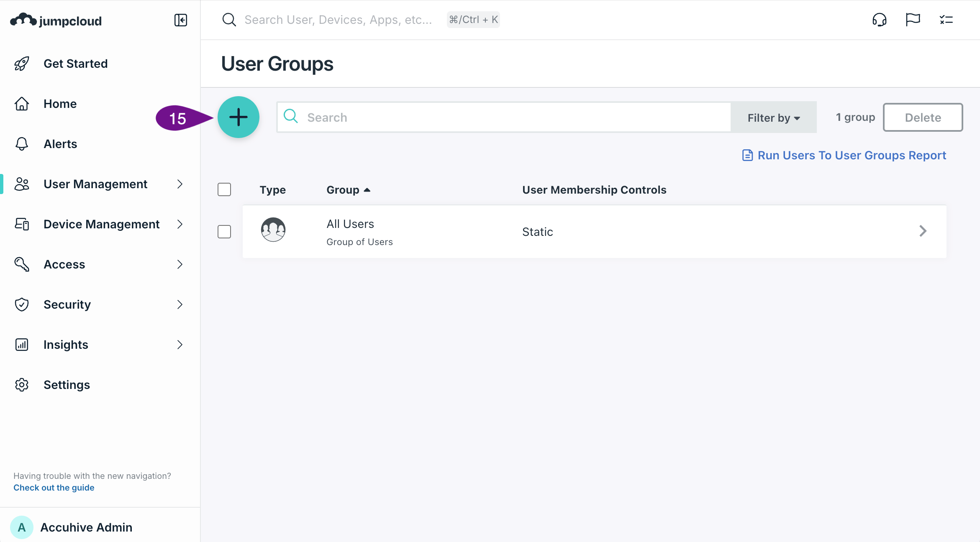Go to Home menu item
The width and height of the screenshot is (980, 542).
(60, 104)
